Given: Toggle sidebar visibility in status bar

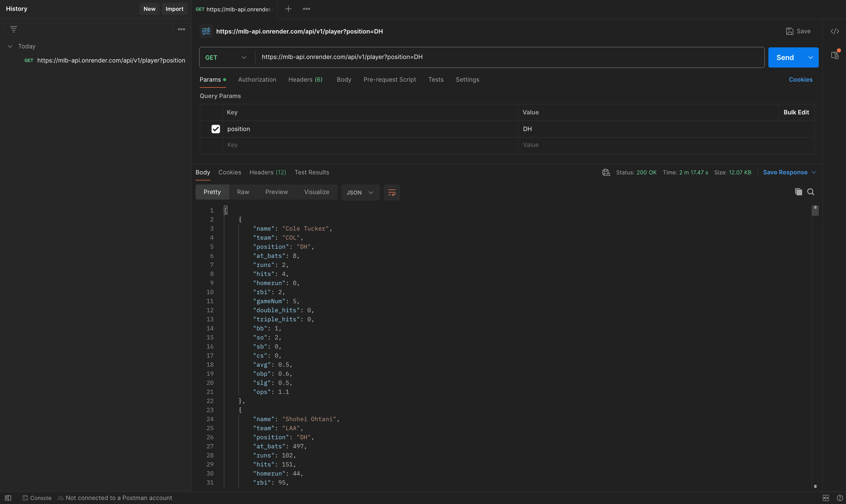Looking at the screenshot, I should [8, 498].
